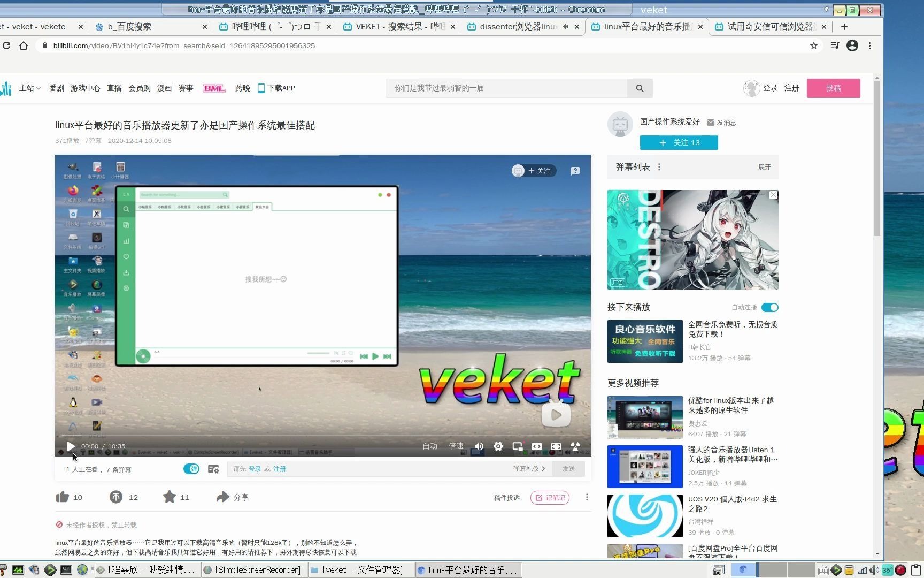Enter fullscreen mode icon in player
Image resolution: width=924 pixels, height=578 pixels.
coord(575,446)
